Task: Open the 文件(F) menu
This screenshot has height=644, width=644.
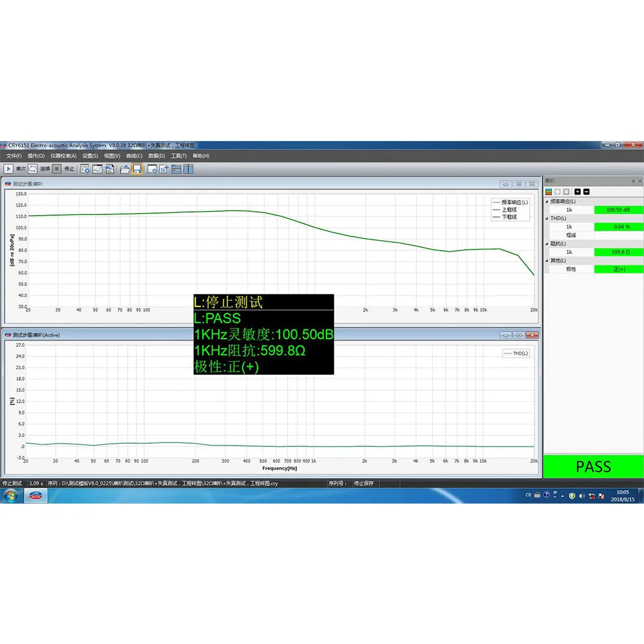Action: (x=14, y=156)
